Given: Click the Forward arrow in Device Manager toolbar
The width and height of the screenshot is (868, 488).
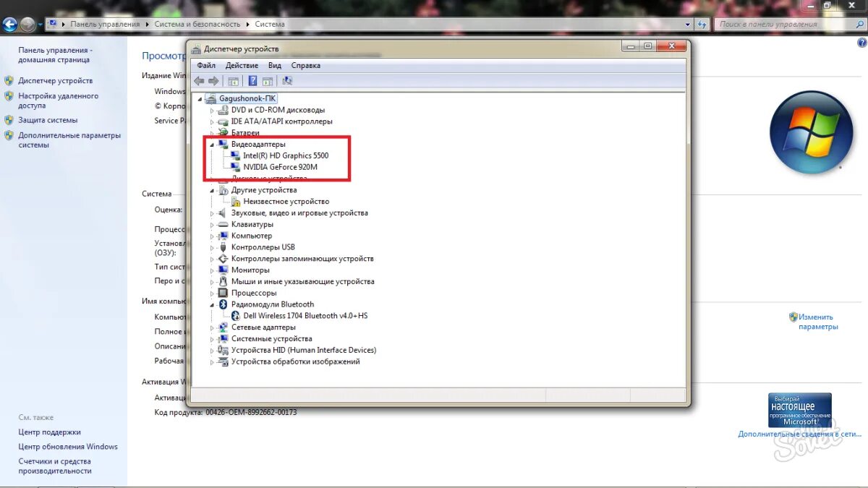Looking at the screenshot, I should click(x=213, y=81).
